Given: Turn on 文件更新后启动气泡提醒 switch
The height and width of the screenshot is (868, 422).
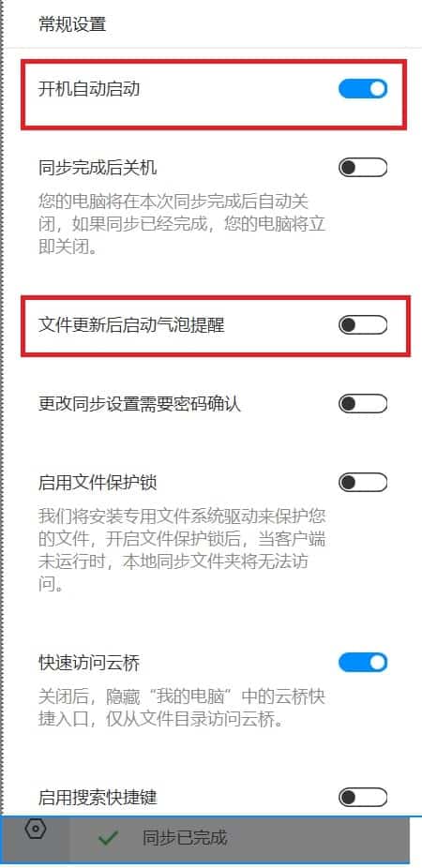Looking at the screenshot, I should tap(363, 325).
